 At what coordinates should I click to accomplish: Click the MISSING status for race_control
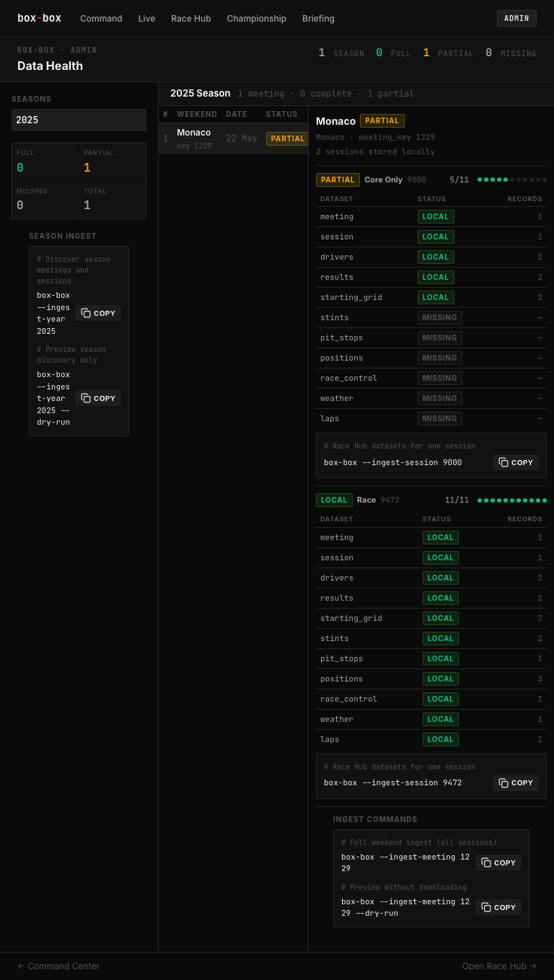coord(440,378)
